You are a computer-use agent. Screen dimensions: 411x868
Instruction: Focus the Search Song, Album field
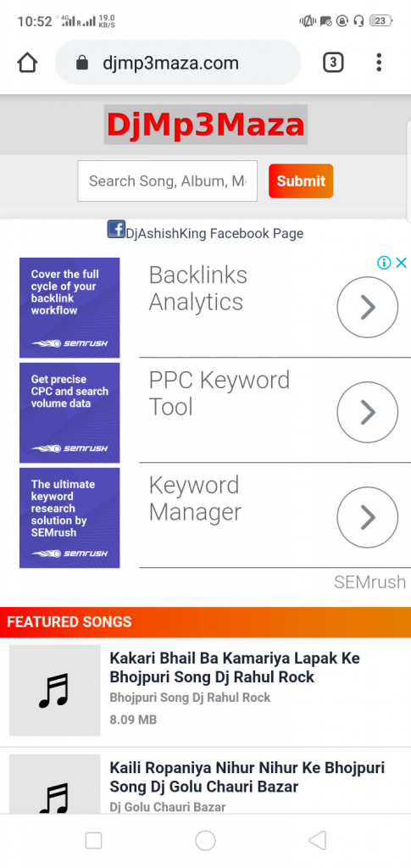168,181
